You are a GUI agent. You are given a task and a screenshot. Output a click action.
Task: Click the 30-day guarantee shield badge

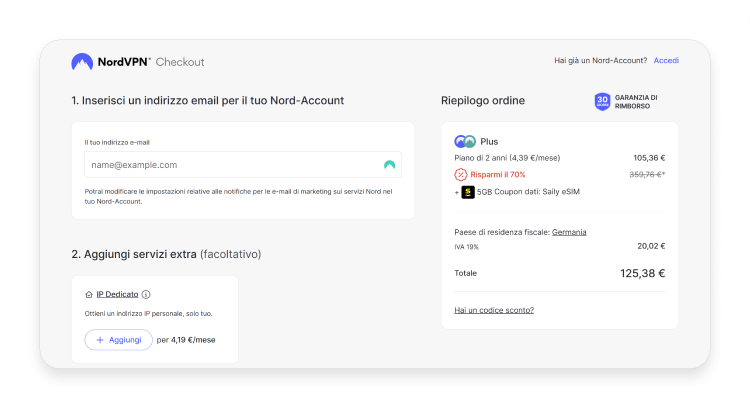[602, 101]
